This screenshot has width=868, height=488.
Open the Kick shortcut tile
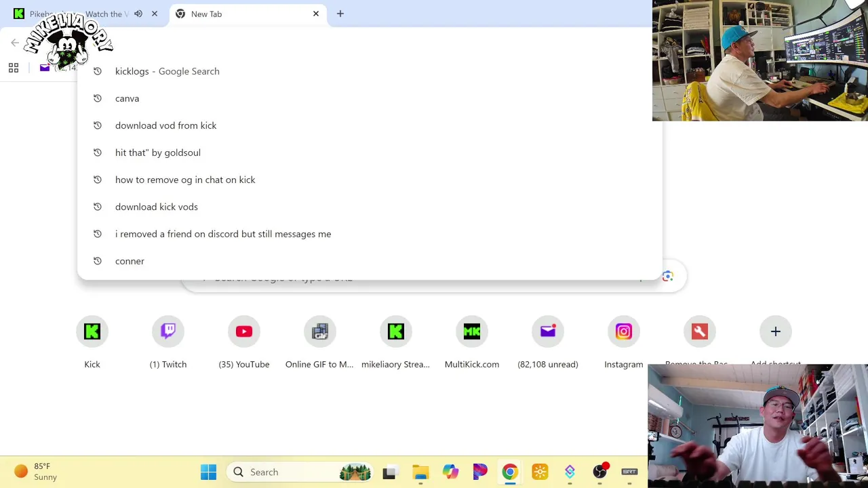[x=92, y=343]
